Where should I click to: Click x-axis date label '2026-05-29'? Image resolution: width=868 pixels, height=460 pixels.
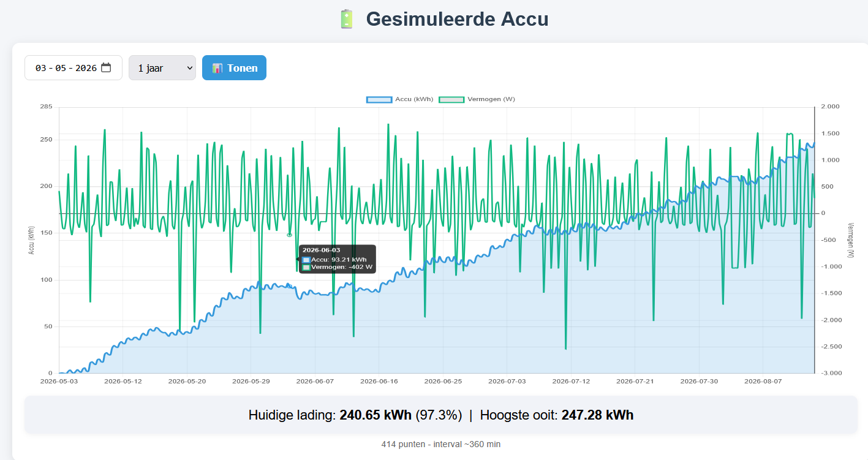point(251,381)
